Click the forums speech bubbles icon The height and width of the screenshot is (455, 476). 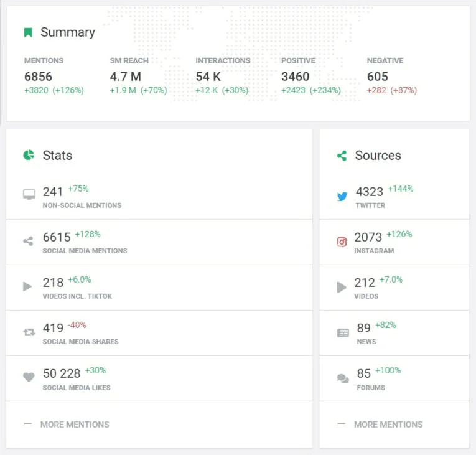pyautogui.click(x=342, y=378)
